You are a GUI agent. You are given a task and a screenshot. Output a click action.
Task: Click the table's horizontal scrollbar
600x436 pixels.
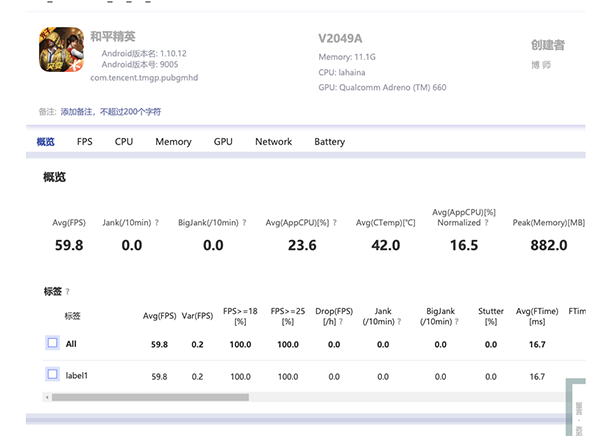(150, 397)
